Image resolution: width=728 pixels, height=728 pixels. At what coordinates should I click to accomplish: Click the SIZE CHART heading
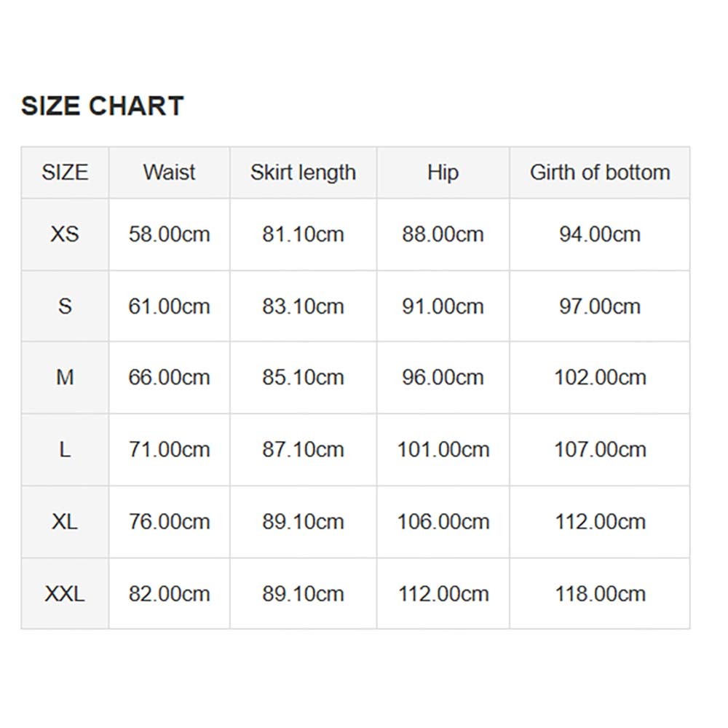pos(102,106)
